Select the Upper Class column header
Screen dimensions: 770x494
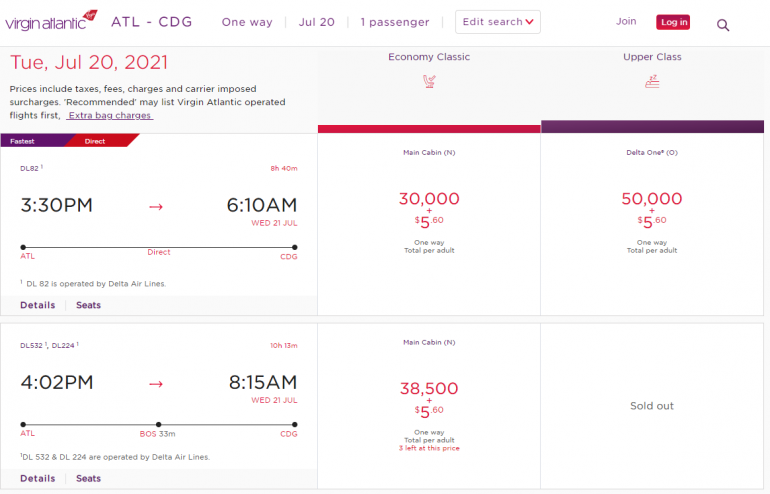point(652,57)
